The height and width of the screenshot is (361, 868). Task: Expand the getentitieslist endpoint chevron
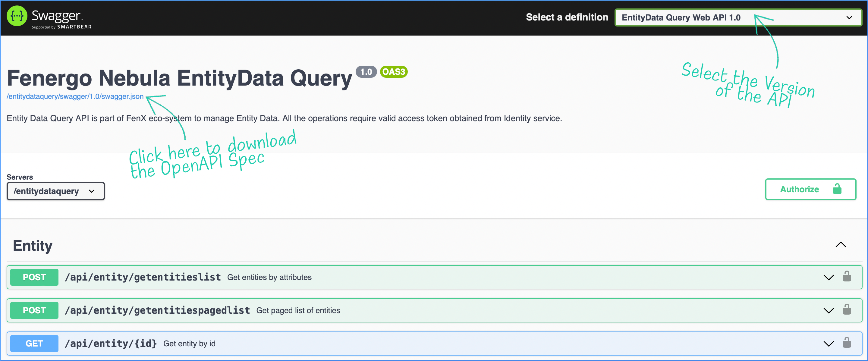click(x=828, y=277)
